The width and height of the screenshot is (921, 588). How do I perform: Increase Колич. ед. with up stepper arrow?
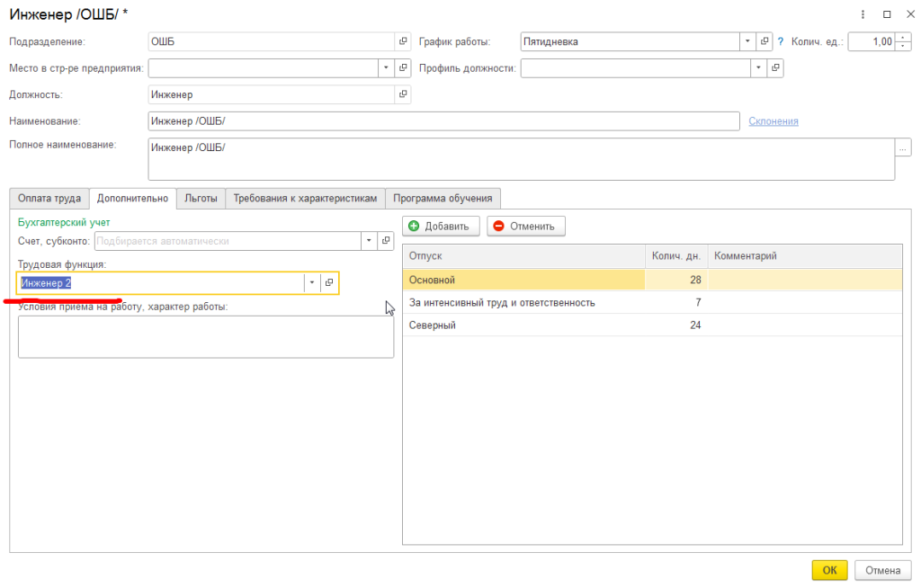903,37
